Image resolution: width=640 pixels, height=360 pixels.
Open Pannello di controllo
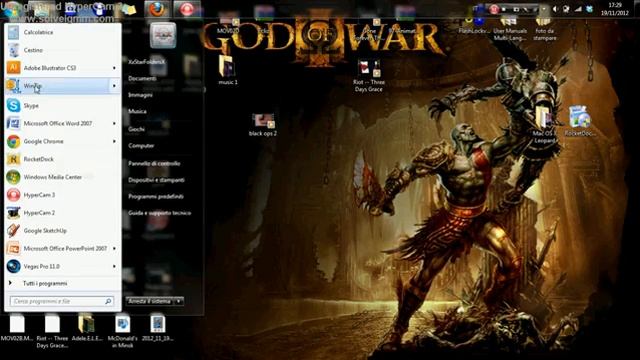click(x=154, y=164)
